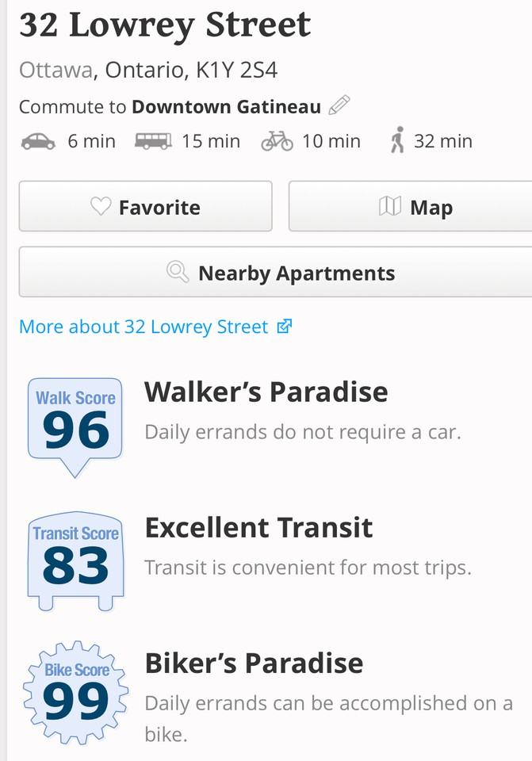The width and height of the screenshot is (532, 761).
Task: Click the walking person commute icon
Action: coord(397,142)
